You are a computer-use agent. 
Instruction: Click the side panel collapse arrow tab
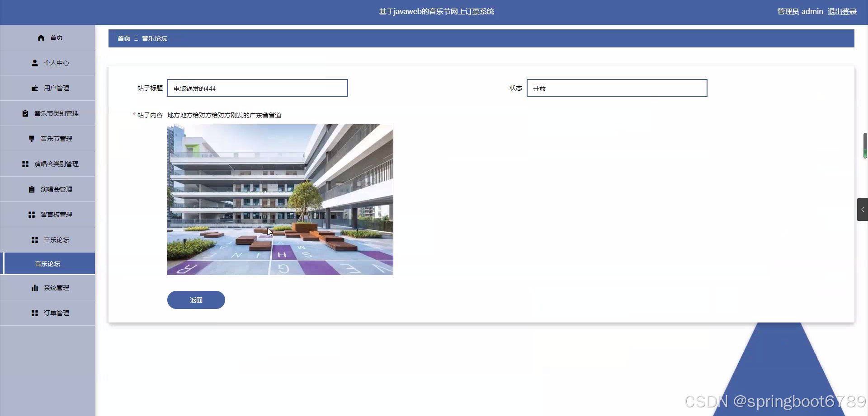tap(863, 210)
